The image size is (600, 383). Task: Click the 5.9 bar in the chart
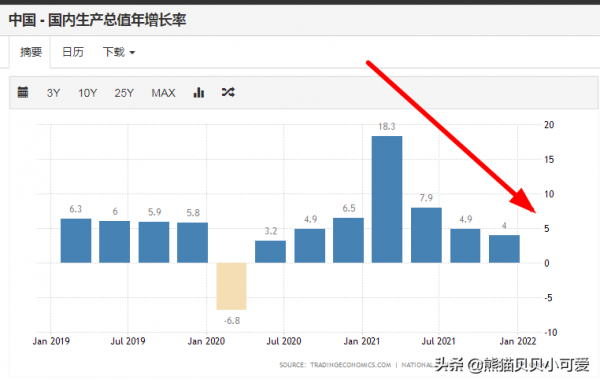(x=154, y=242)
